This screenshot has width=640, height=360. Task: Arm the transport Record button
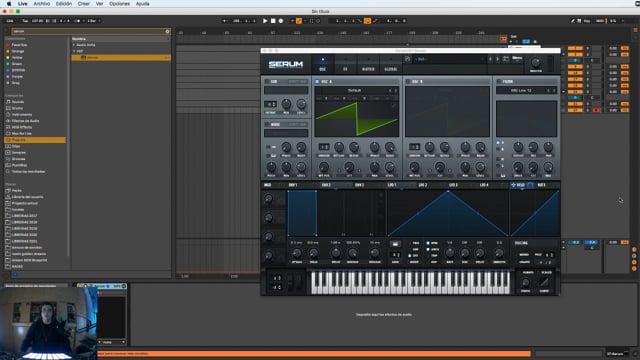281,21
